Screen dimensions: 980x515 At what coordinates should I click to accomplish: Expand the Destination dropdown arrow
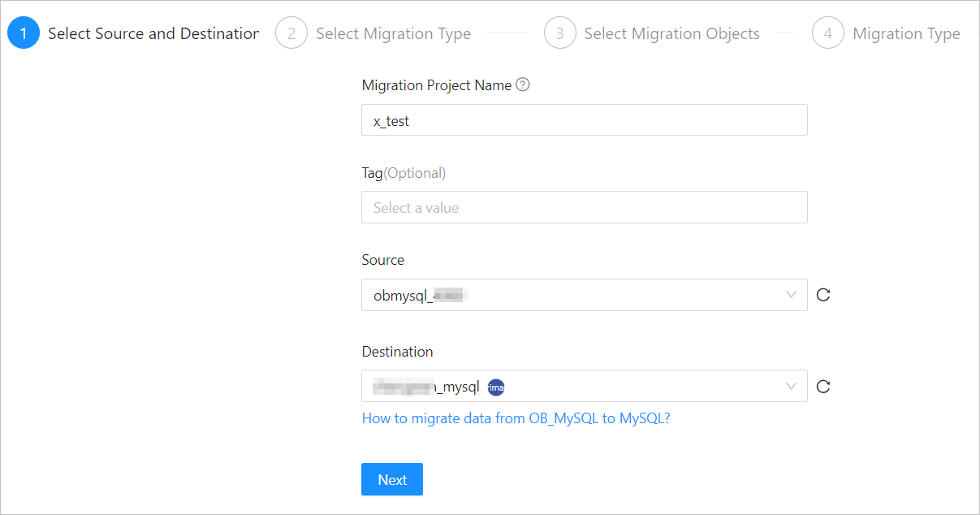(x=791, y=387)
